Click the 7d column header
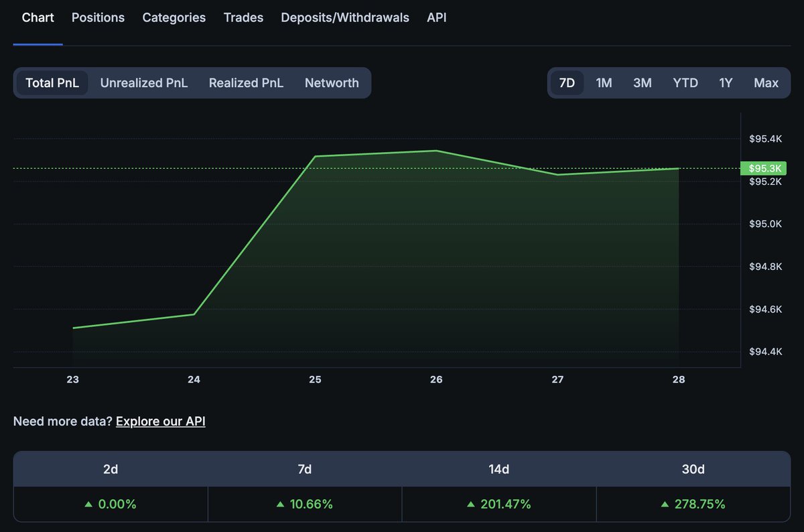This screenshot has height=532, width=804. click(305, 470)
